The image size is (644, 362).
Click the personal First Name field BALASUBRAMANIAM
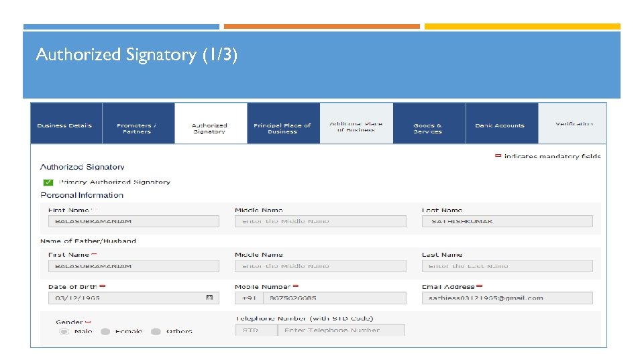tap(133, 221)
